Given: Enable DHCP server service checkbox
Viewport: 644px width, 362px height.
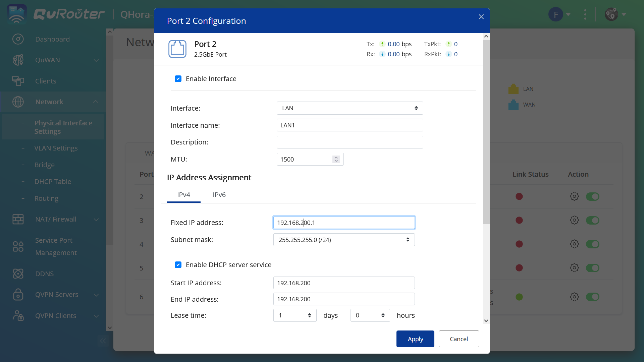Looking at the screenshot, I should click(x=178, y=264).
